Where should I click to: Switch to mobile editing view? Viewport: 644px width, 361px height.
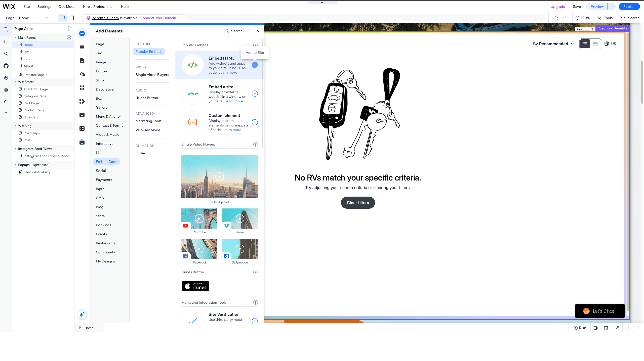(72, 18)
